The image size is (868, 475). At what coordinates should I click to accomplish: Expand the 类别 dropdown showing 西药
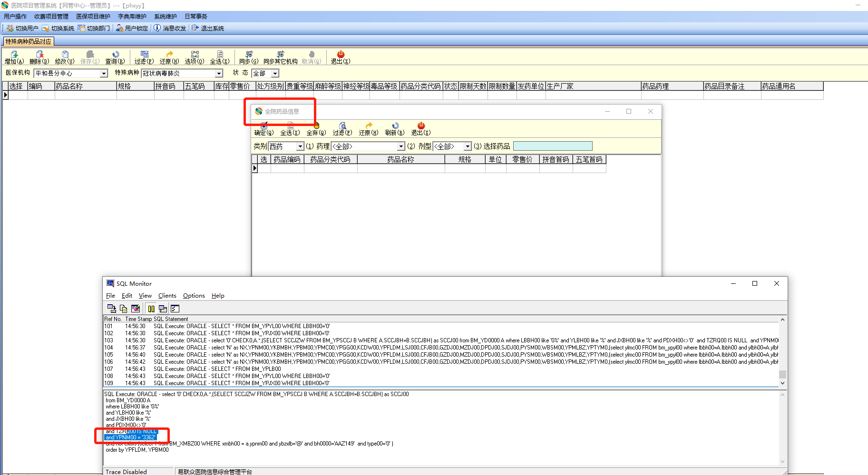point(300,146)
